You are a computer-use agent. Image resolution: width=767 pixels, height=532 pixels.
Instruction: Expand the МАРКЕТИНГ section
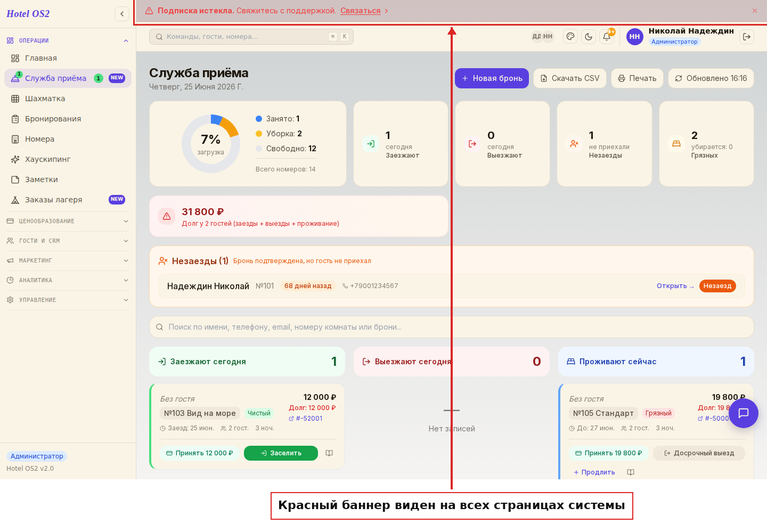[68, 260]
